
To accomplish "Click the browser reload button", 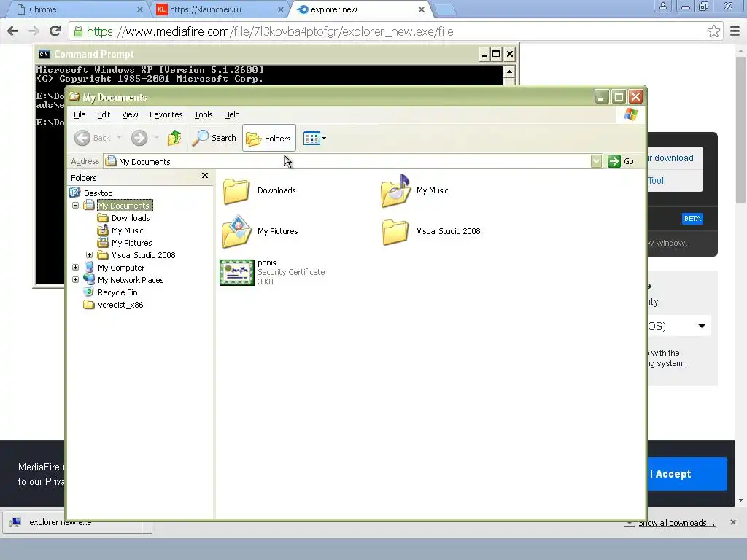I will click(55, 31).
